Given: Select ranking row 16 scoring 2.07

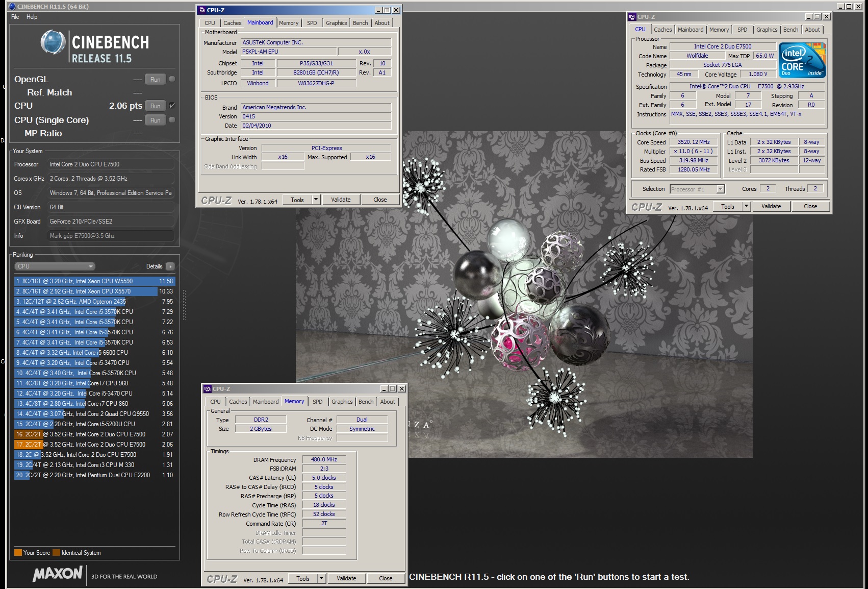Looking at the screenshot, I should coord(94,434).
